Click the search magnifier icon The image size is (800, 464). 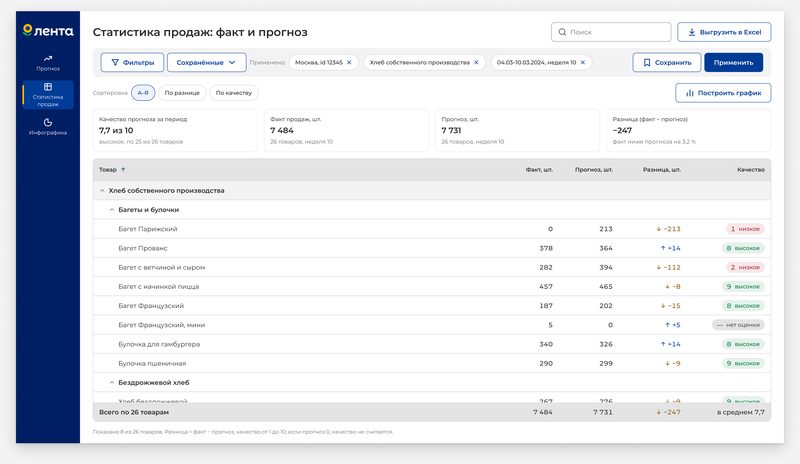(x=562, y=32)
